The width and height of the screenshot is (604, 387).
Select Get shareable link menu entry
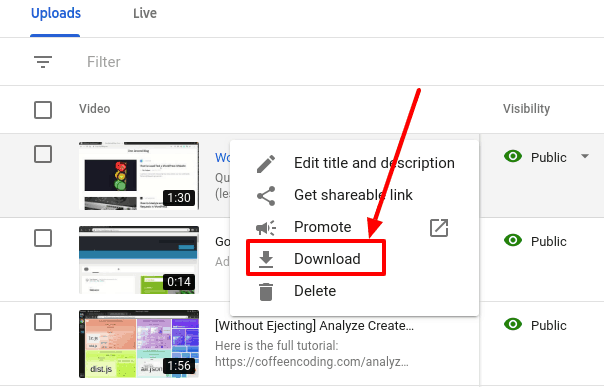[354, 195]
